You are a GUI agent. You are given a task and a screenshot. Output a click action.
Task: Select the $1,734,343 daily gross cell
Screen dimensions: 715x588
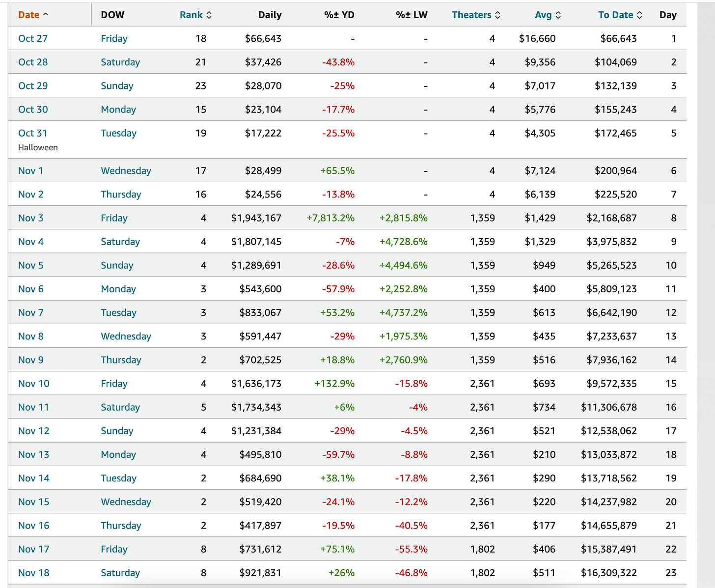pyautogui.click(x=256, y=407)
